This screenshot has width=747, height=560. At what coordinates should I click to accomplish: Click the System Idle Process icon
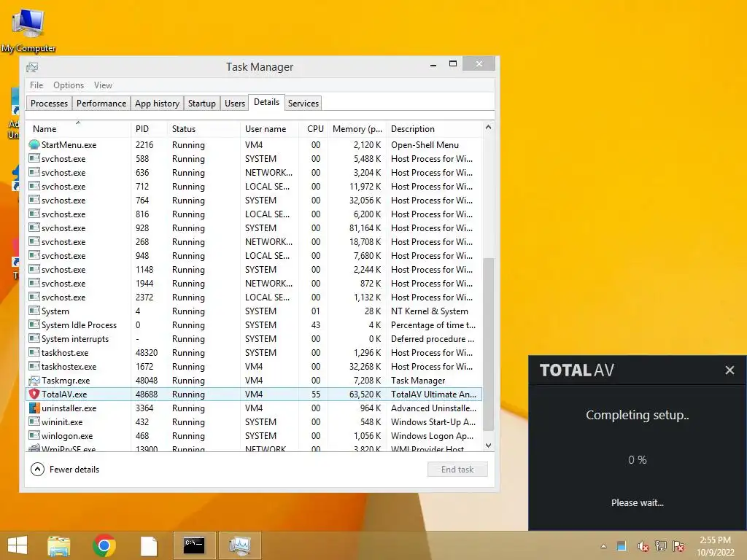pyautogui.click(x=34, y=324)
